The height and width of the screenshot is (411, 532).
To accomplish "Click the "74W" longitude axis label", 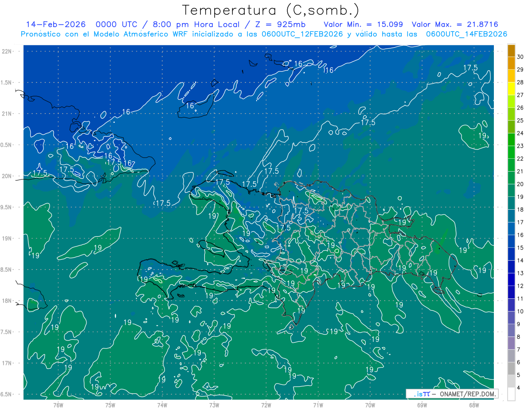I will [x=162, y=405].
